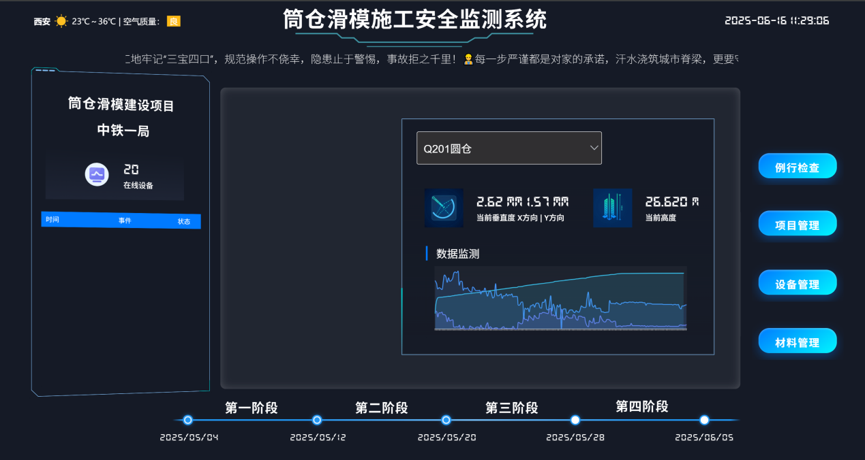
Task: Go to 设备管理 device management
Action: [797, 284]
